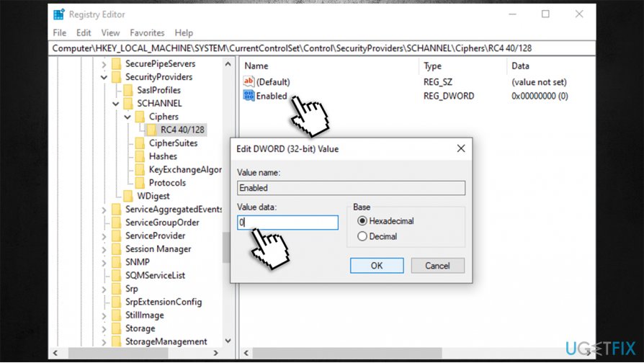Expand the SecurePipeServers tree node
Image resolution: width=644 pixels, height=363 pixels.
(104, 65)
